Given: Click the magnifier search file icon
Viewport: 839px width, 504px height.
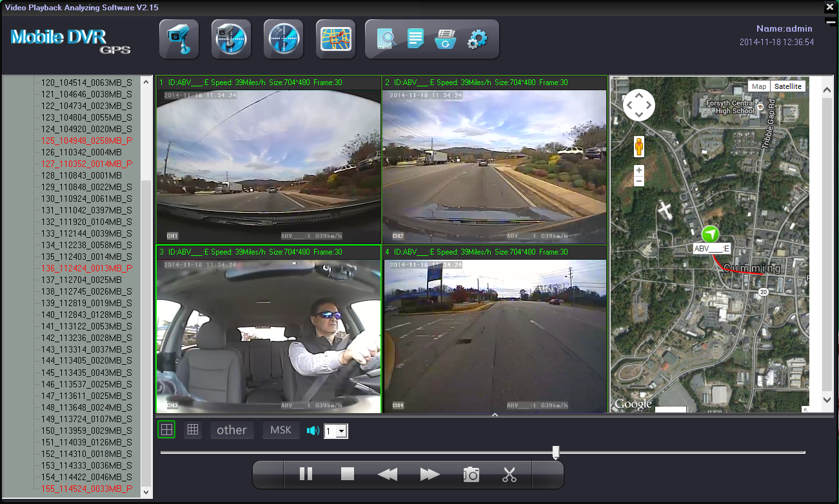Looking at the screenshot, I should point(387,39).
